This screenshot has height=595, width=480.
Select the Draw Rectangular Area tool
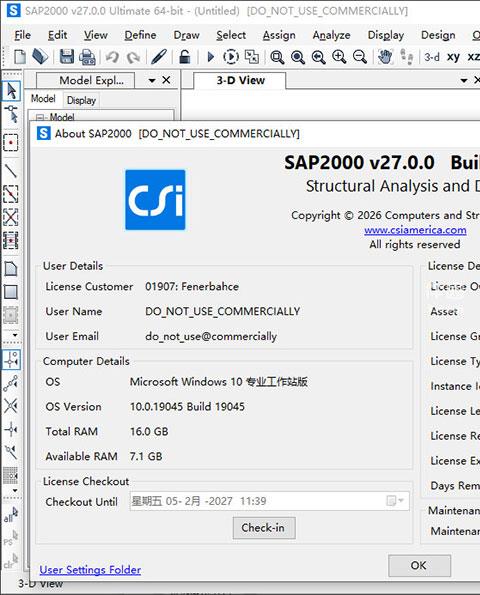11,292
